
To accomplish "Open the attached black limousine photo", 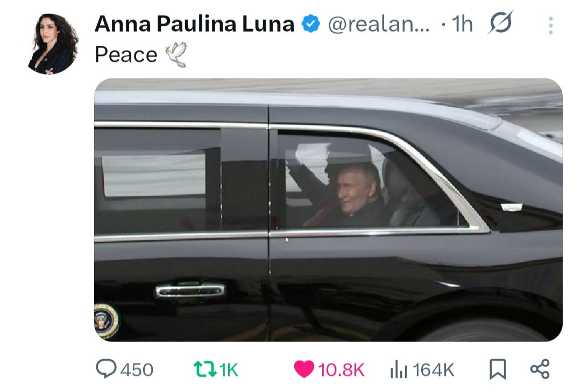I will pos(328,210).
